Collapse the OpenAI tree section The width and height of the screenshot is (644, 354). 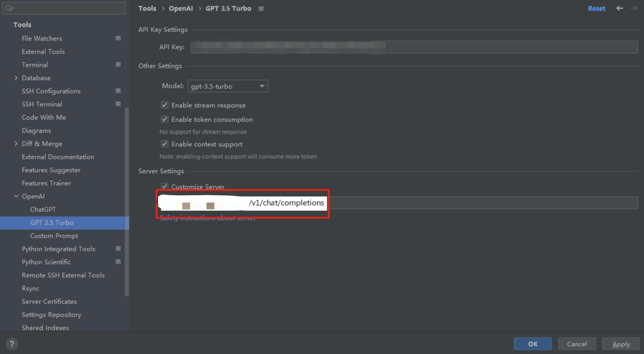(x=16, y=196)
